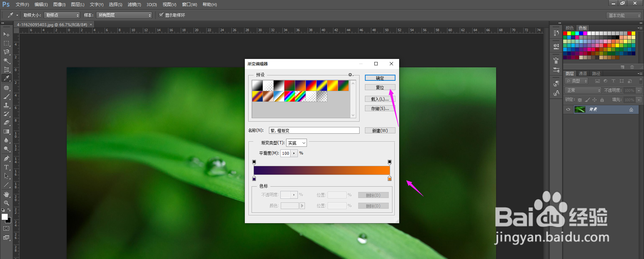Click the delete swatch trash icon
The image size is (644, 259).
[632, 67]
